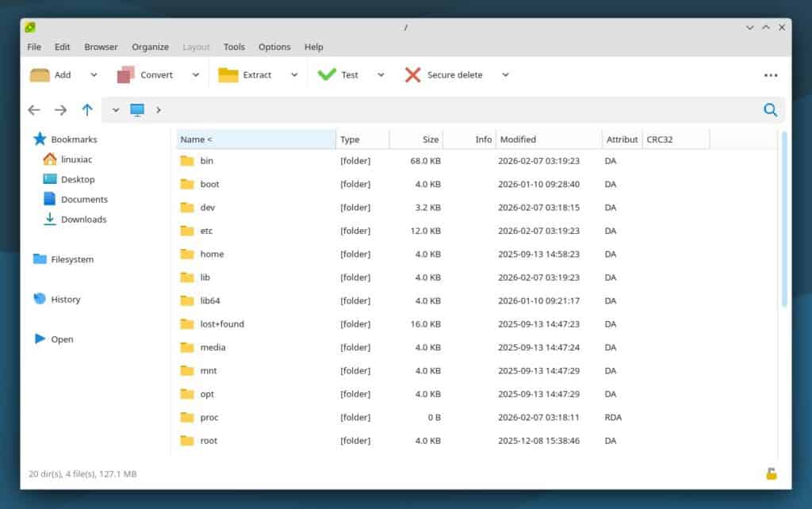
Task: Open the Tools menu
Action: click(x=234, y=47)
